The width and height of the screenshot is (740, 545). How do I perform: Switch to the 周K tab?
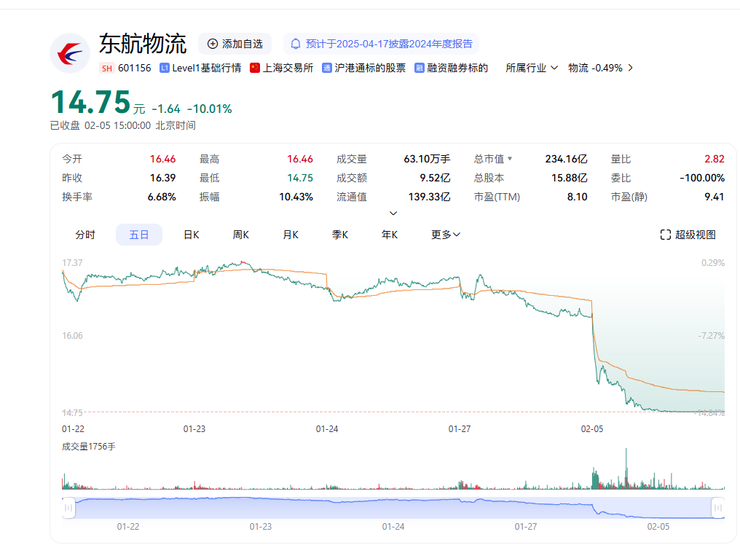tap(241, 235)
